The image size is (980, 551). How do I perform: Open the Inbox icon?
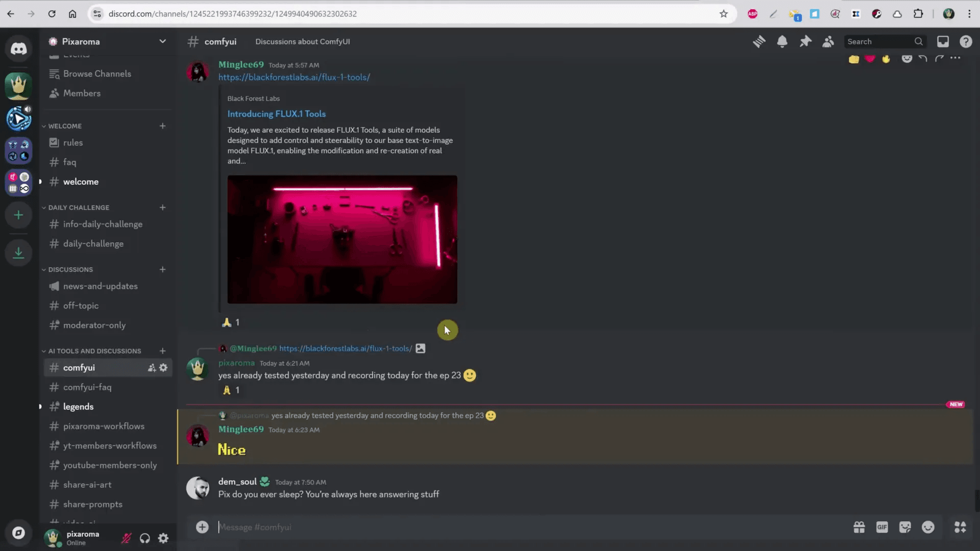coord(943,41)
